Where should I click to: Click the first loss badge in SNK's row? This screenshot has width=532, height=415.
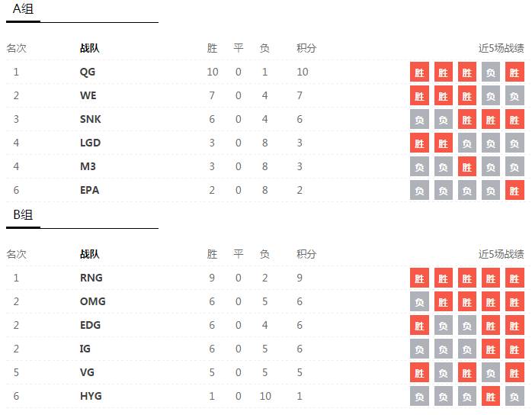click(420, 120)
